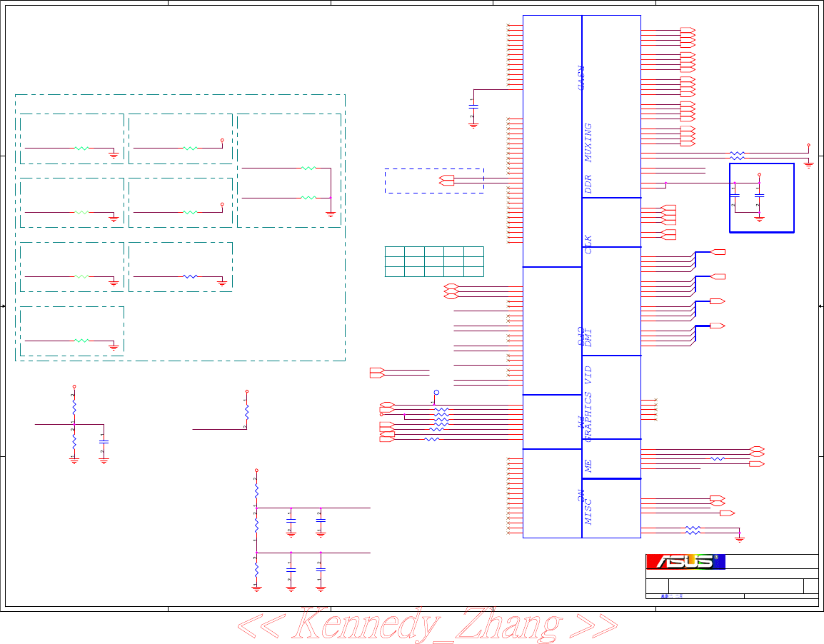Select the VID section label
Image resolution: width=824 pixels, height=644 pixels.
point(588,375)
